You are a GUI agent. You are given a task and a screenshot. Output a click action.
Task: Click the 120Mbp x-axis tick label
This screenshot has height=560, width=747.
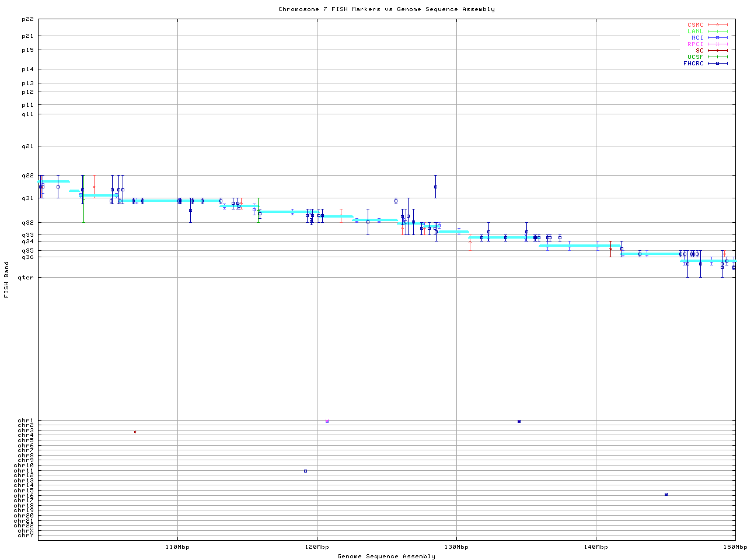coord(317,547)
